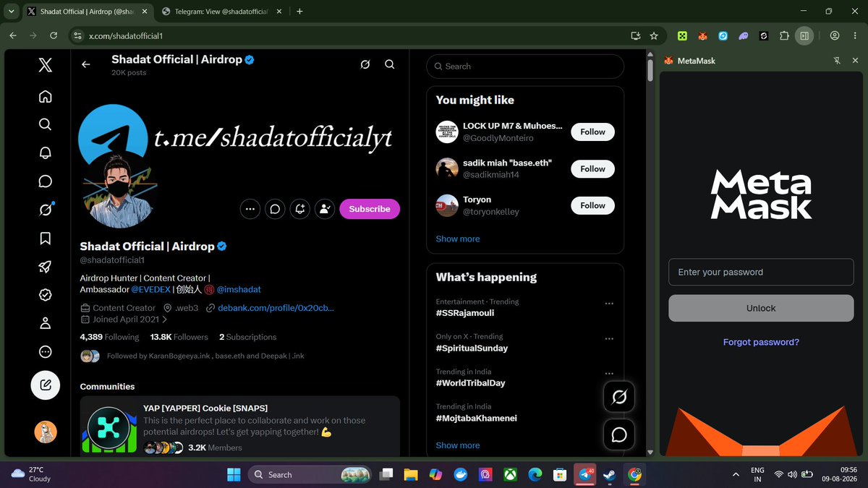Open Profile person icon in X sidebar
Screen dimensions: 868x488
click(x=45, y=323)
